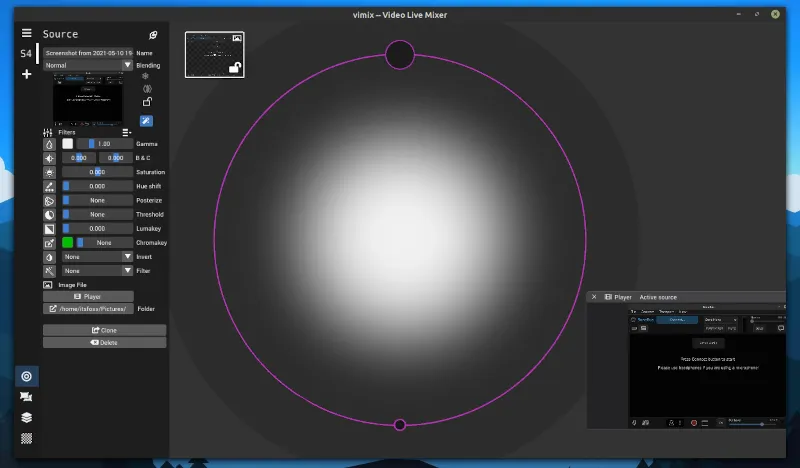Switch to the Layers view icon

(27, 417)
